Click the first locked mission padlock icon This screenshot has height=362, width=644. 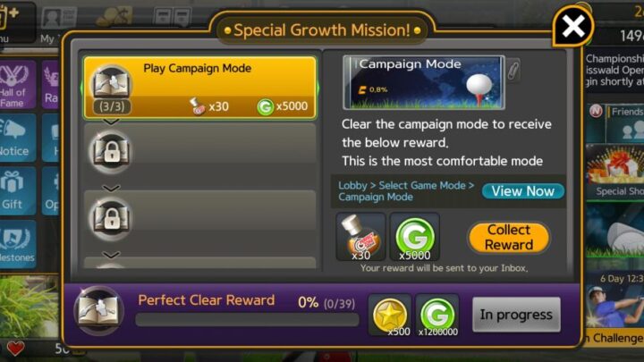click(x=111, y=152)
